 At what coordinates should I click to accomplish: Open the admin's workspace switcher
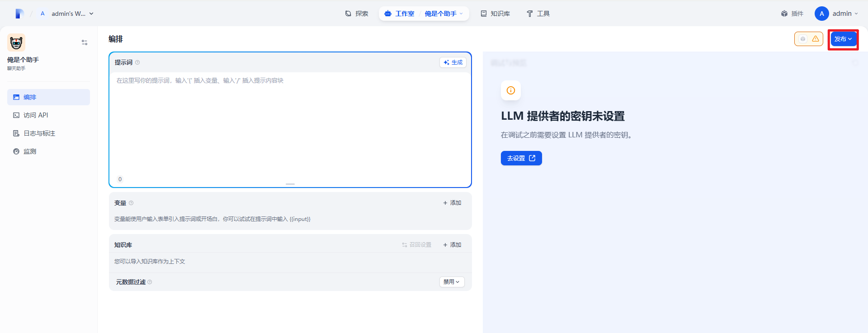click(x=67, y=14)
